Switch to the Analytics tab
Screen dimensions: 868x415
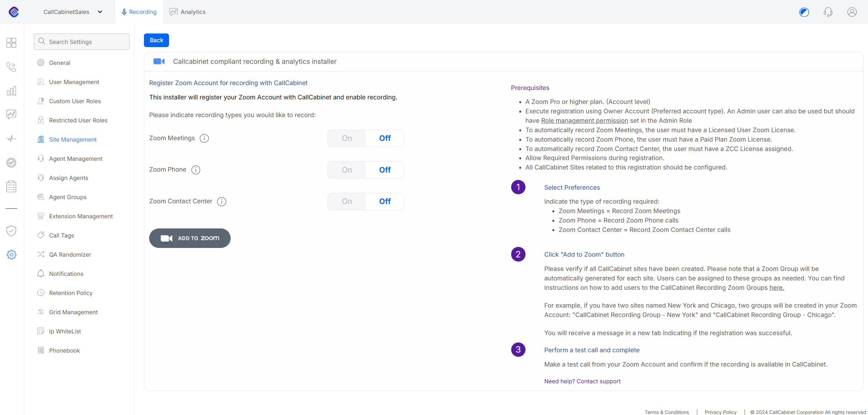pyautogui.click(x=187, y=12)
